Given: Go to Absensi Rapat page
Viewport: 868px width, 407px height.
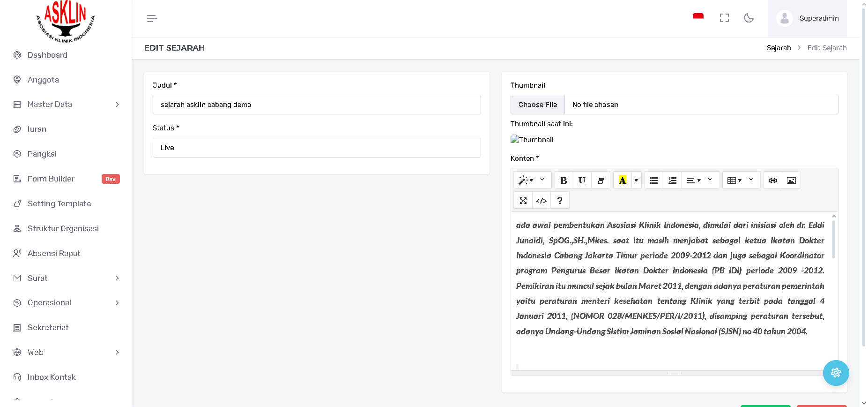Looking at the screenshot, I should point(54,254).
